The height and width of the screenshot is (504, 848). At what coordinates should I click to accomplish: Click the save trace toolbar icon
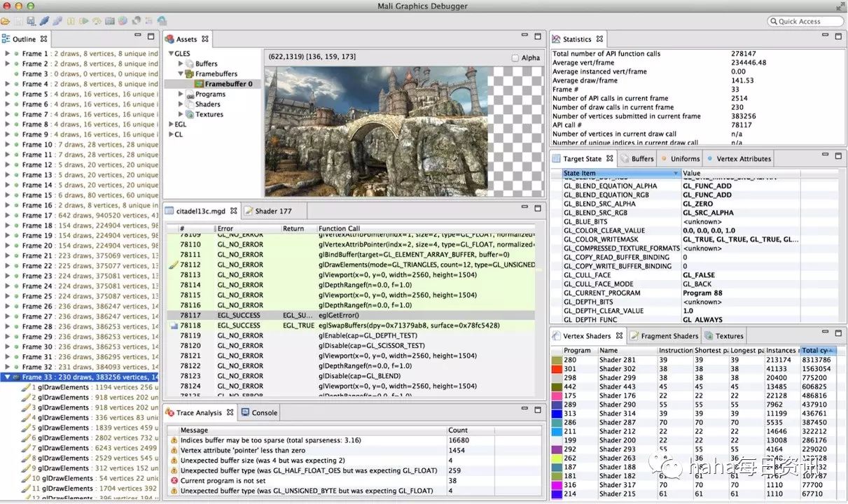[30, 21]
